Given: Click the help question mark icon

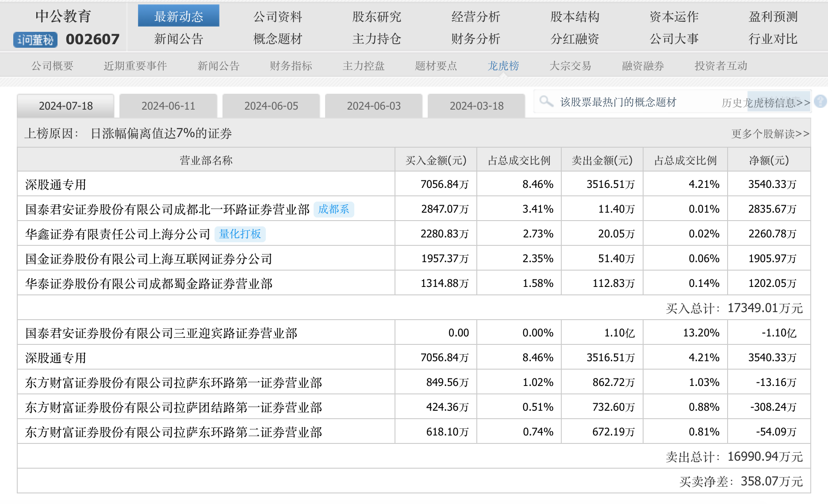Looking at the screenshot, I should click(x=820, y=102).
